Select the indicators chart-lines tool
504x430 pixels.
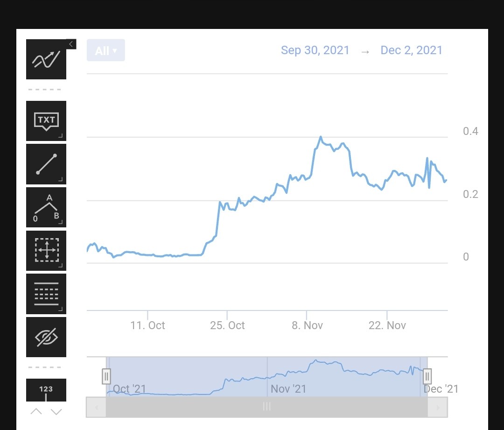click(x=46, y=59)
